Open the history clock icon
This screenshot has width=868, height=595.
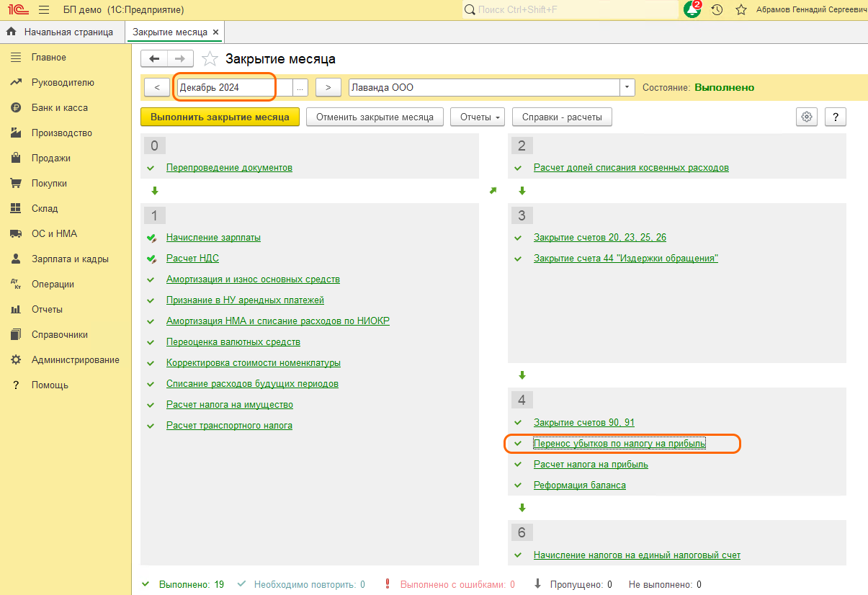[x=717, y=10]
